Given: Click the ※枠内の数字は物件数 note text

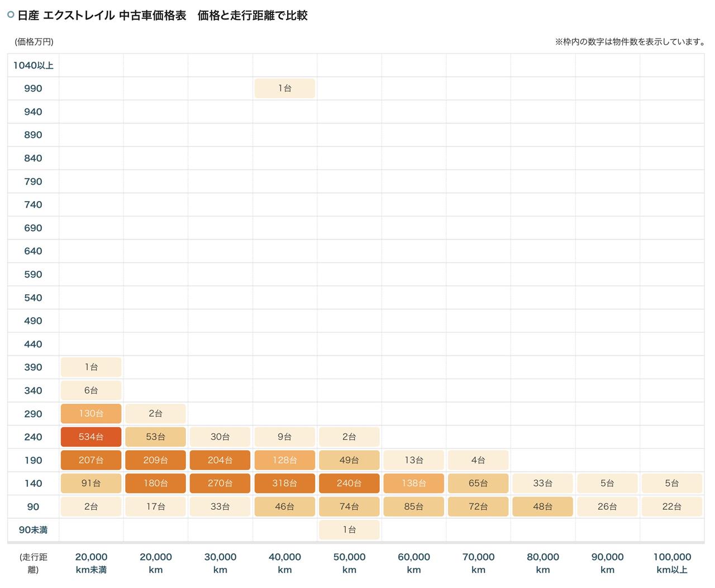Looking at the screenshot, I should (630, 42).
